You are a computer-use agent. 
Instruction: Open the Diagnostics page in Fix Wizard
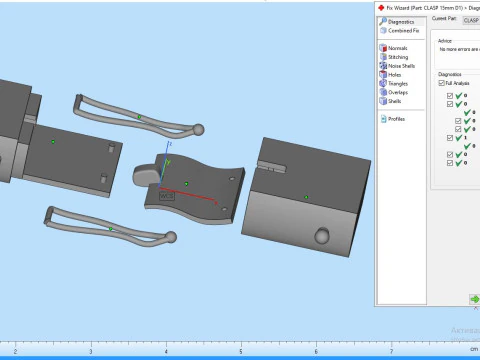pos(401,22)
